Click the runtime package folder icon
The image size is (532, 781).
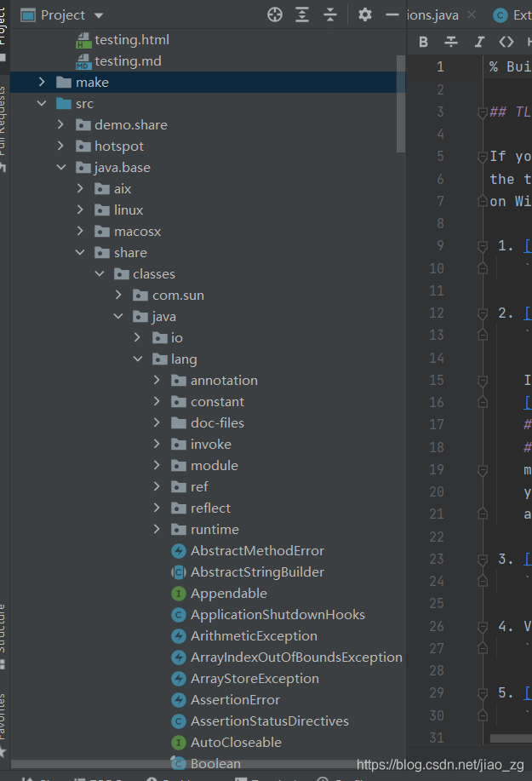(179, 530)
